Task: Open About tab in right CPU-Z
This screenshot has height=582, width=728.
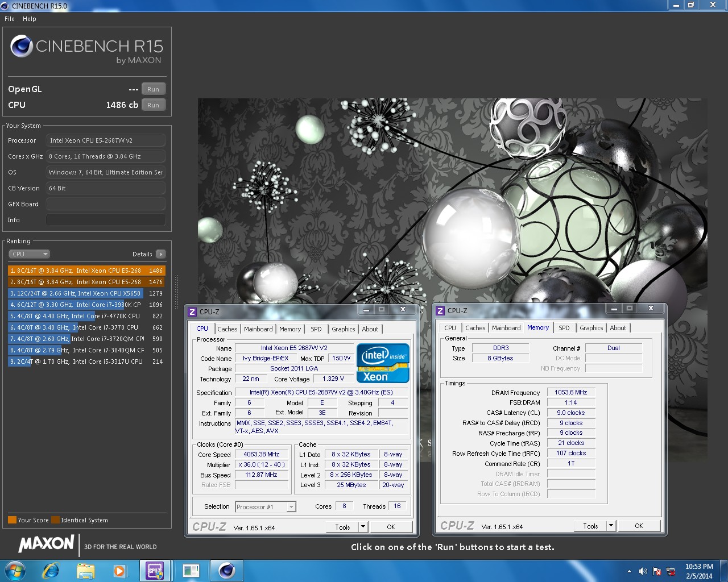Action: tap(618, 328)
